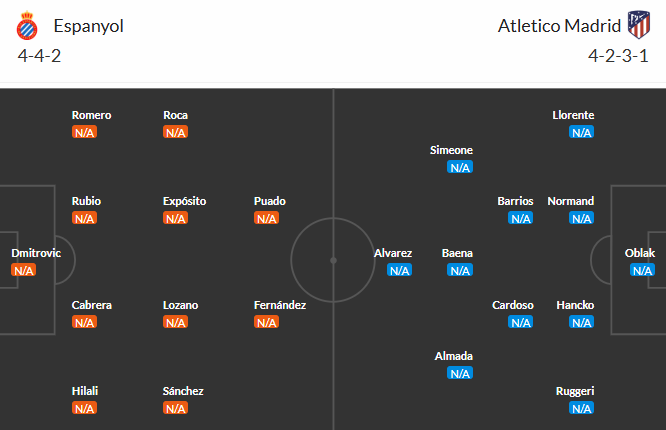Screen dimensions: 666x430
Task: Click Expósito's orange N/A rating badge
Action: tap(176, 218)
